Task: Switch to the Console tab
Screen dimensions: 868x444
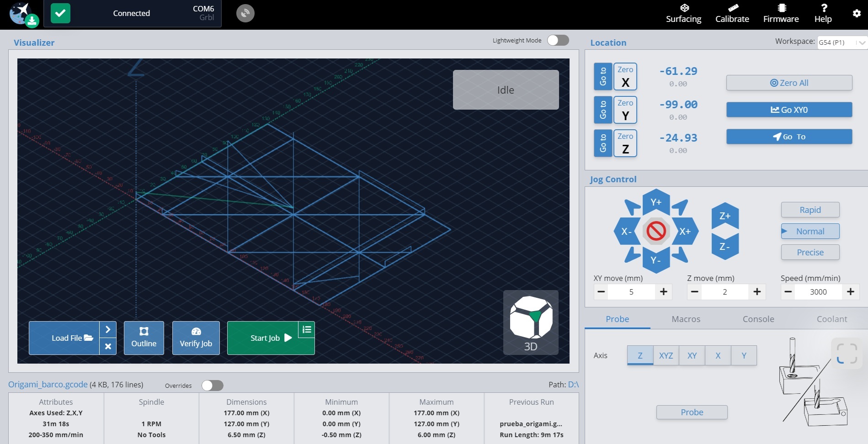Action: tap(758, 319)
